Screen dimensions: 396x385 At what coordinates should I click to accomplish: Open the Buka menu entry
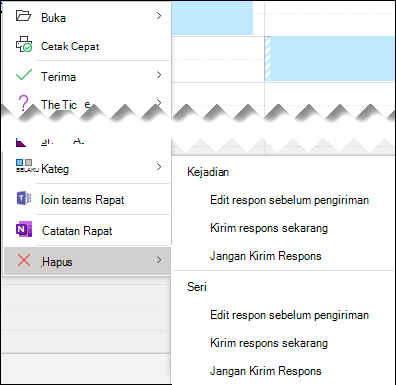87,17
